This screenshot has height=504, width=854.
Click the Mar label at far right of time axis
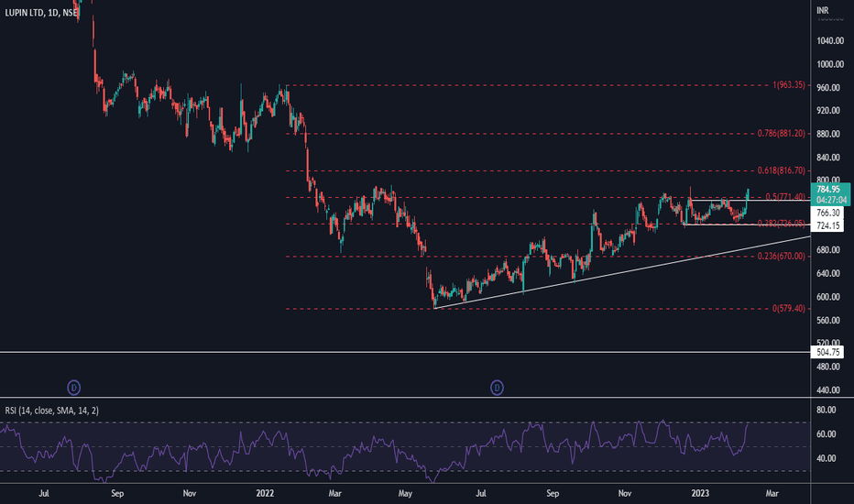tap(772, 493)
